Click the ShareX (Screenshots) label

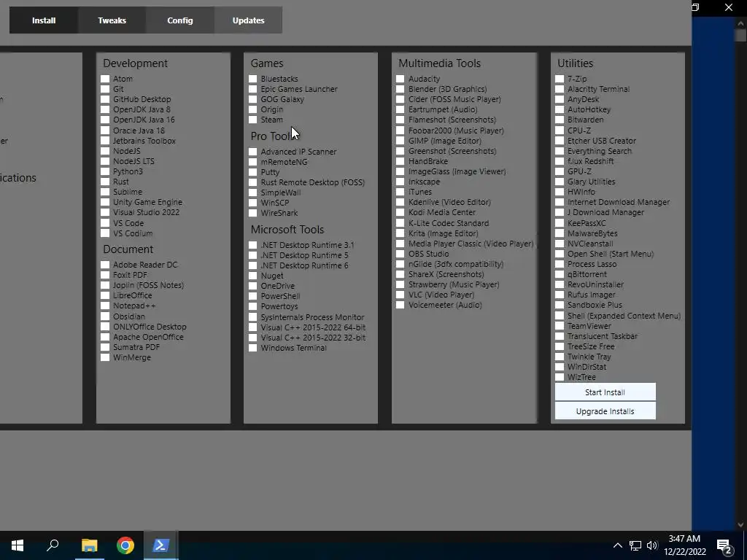point(446,274)
